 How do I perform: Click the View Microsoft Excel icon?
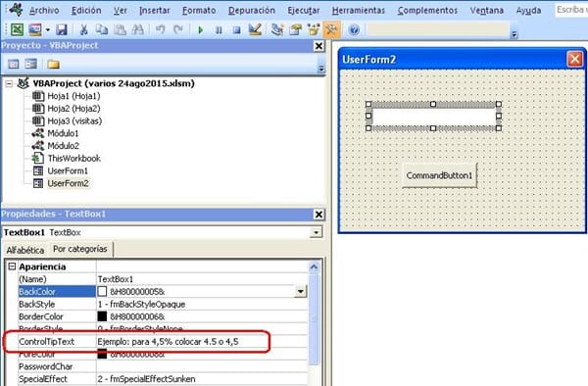17,29
